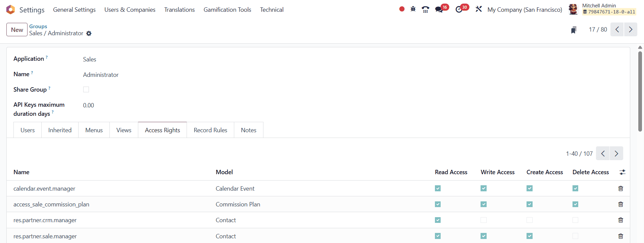Delete res.partner.sale.manager row with trash icon
The width and height of the screenshot is (644, 243).
point(621,236)
